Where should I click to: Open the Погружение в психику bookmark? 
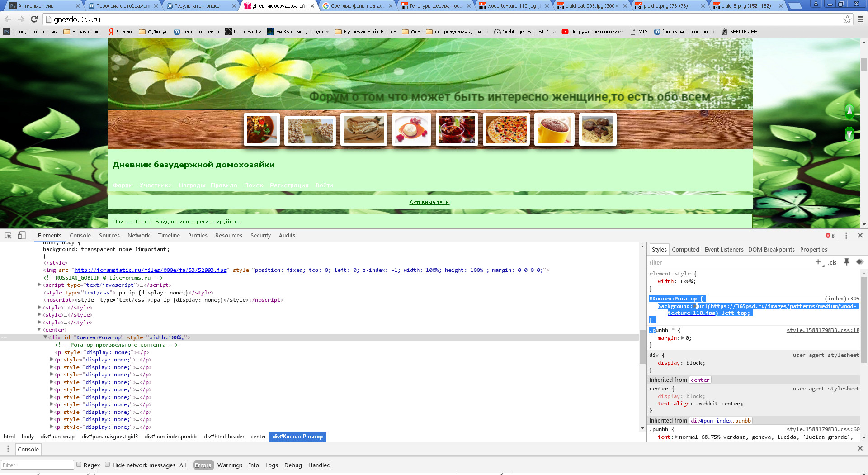point(592,32)
